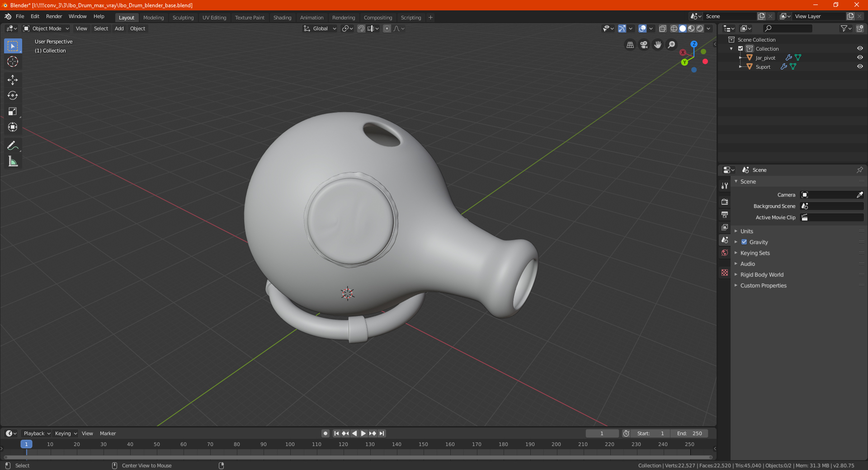
Task: Hide Jar_pivot with its eye icon
Action: [x=860, y=57]
